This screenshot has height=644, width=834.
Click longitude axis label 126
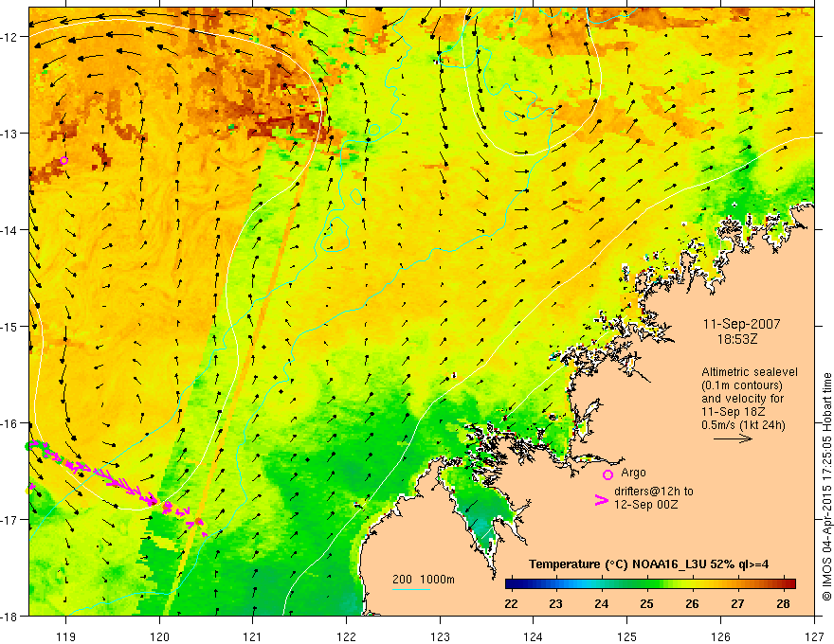point(720,636)
